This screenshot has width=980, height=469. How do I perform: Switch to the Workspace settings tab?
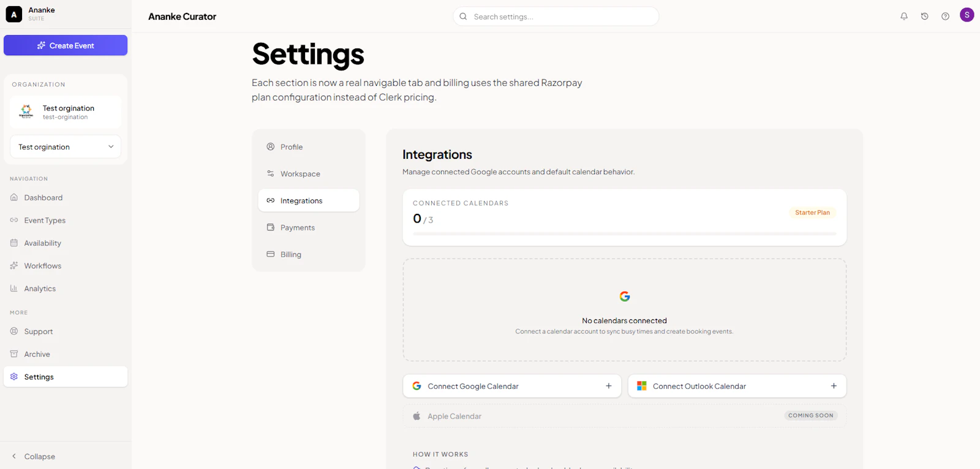click(309, 173)
